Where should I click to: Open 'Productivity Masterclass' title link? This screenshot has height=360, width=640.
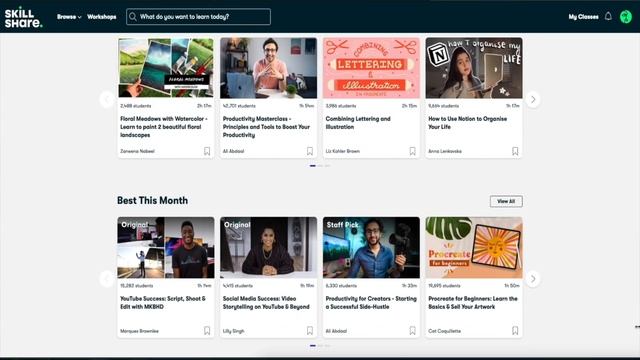(266, 127)
